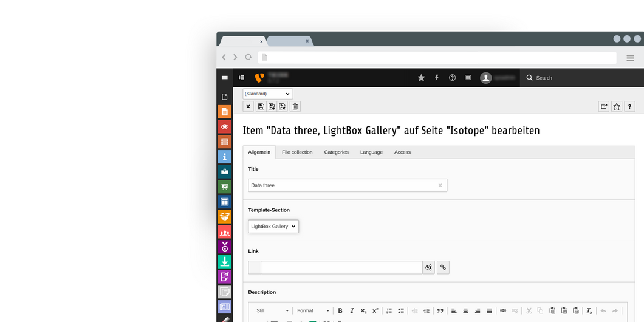Open the Format dropdown in editor
The height and width of the screenshot is (322, 644).
[x=313, y=311]
